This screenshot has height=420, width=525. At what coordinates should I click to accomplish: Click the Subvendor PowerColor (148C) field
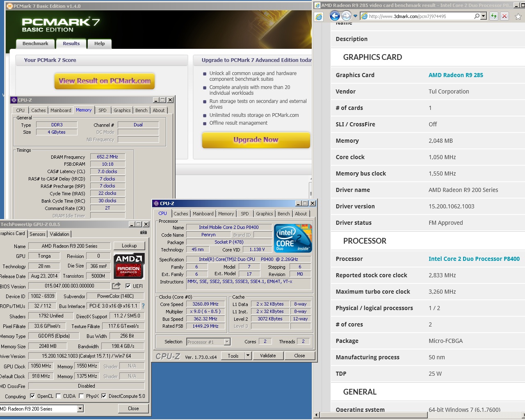click(x=116, y=296)
